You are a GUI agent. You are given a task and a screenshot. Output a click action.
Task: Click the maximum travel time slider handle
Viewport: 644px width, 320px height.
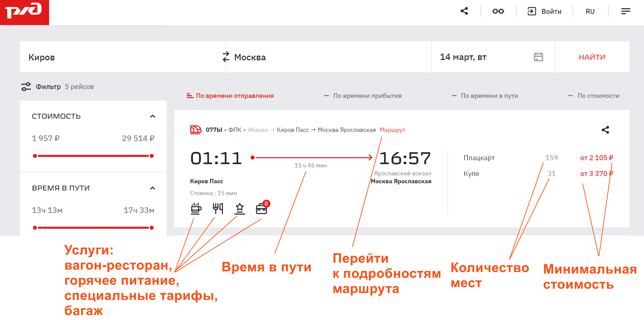(152, 228)
